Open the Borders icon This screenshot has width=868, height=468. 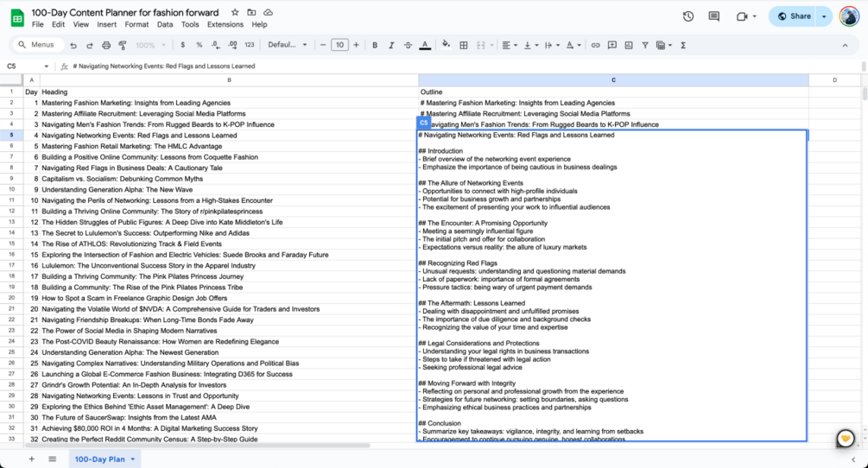464,46
